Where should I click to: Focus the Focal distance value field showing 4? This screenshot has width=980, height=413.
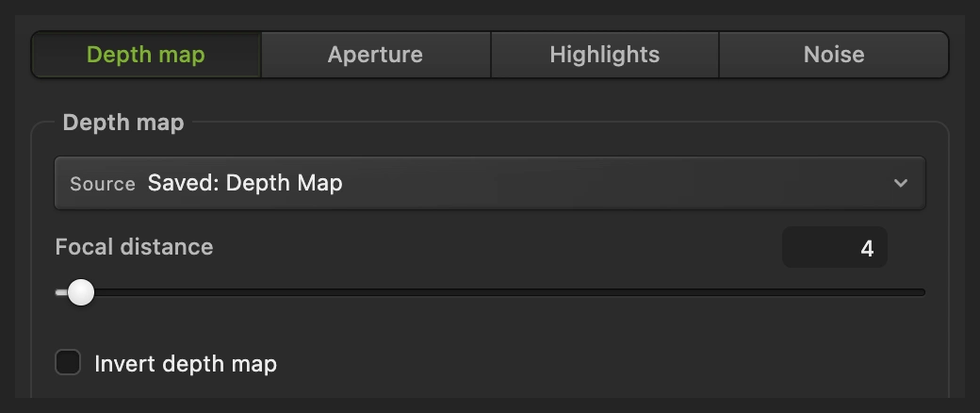(x=834, y=248)
